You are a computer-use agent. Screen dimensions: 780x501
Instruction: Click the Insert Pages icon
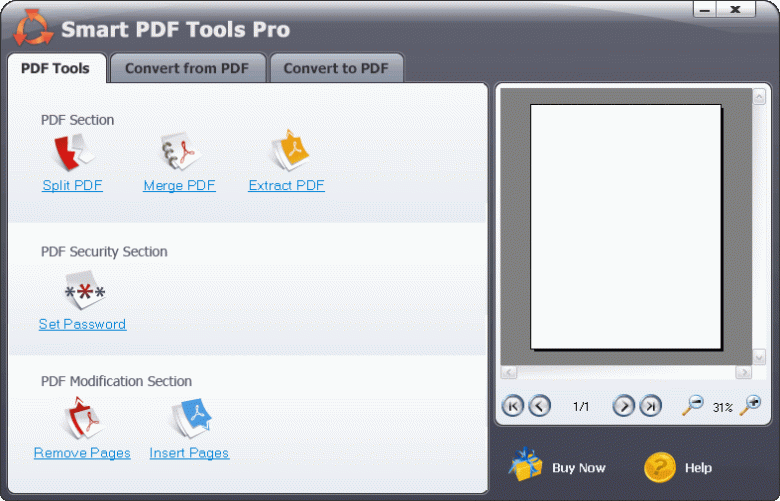190,419
